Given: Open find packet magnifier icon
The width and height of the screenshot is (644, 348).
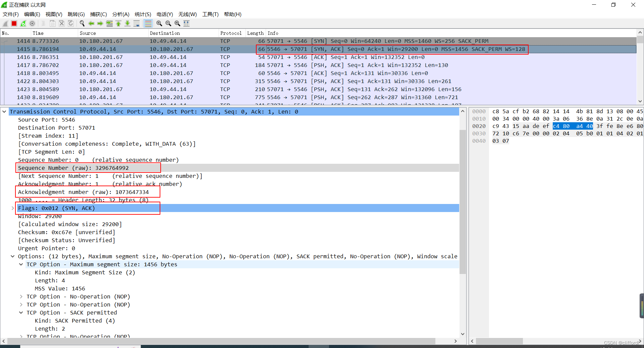Looking at the screenshot, I should [x=82, y=23].
